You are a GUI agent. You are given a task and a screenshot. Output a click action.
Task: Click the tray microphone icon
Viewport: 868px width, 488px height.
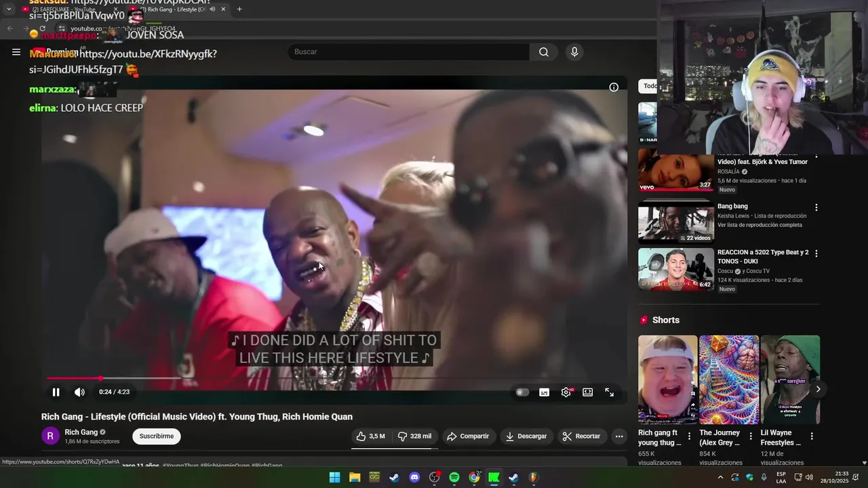(x=764, y=477)
